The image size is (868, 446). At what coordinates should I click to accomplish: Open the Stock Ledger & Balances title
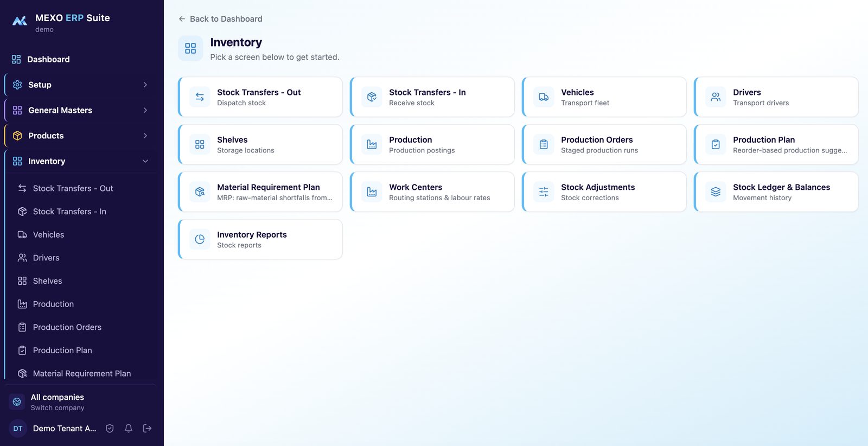pyautogui.click(x=781, y=187)
